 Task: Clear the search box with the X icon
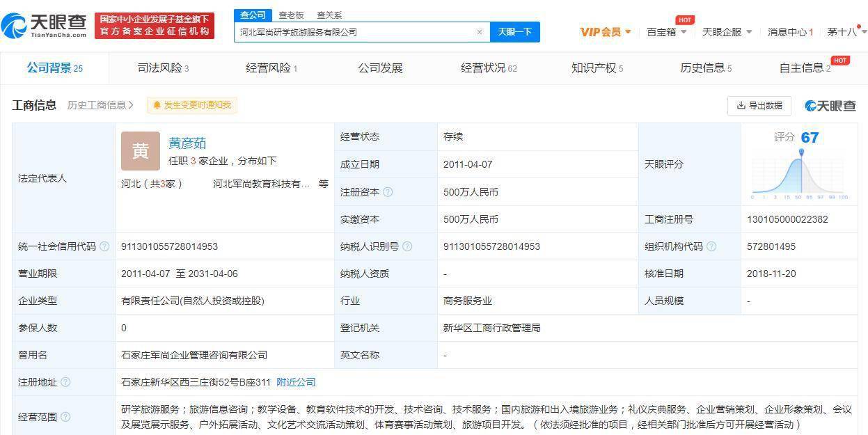coord(479,32)
